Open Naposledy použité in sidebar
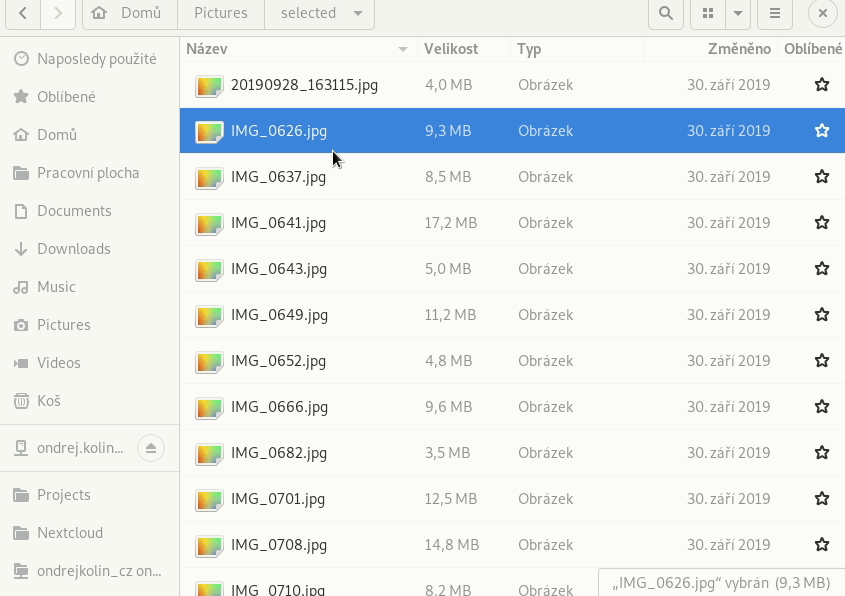The image size is (845, 596). tap(89, 59)
